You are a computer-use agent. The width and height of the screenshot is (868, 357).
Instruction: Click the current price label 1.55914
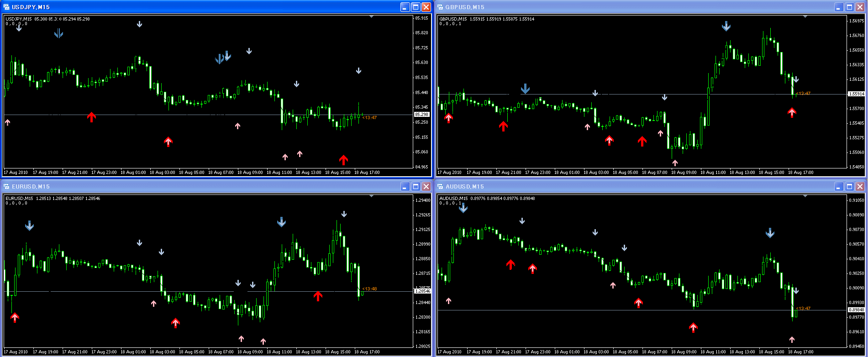point(856,94)
